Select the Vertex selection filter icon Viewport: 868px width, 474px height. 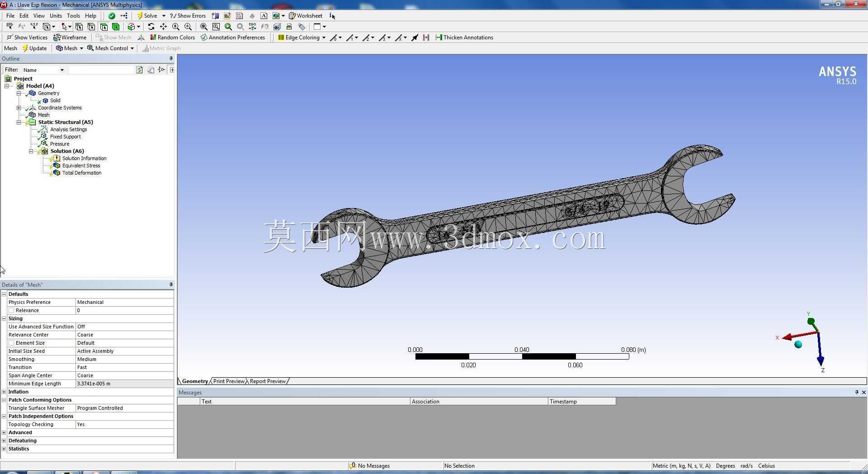[79, 27]
